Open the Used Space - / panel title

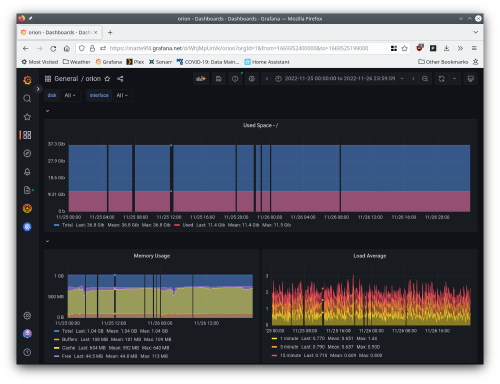[x=260, y=125]
